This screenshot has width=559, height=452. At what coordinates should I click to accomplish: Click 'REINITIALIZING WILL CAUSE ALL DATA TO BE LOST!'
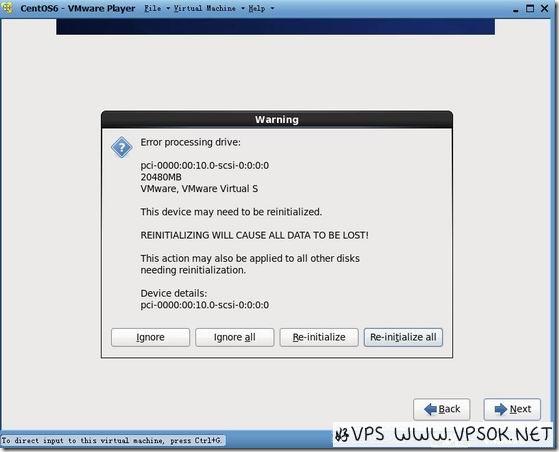coord(254,235)
